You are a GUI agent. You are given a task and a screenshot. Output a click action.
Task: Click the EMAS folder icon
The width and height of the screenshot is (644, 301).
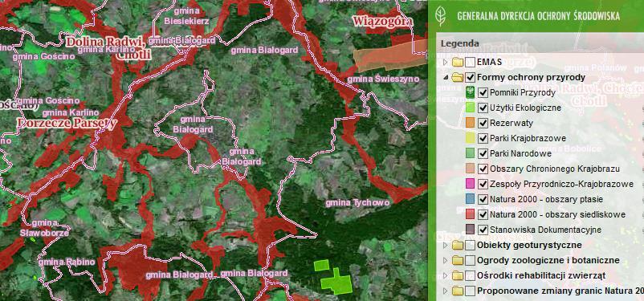pos(458,62)
